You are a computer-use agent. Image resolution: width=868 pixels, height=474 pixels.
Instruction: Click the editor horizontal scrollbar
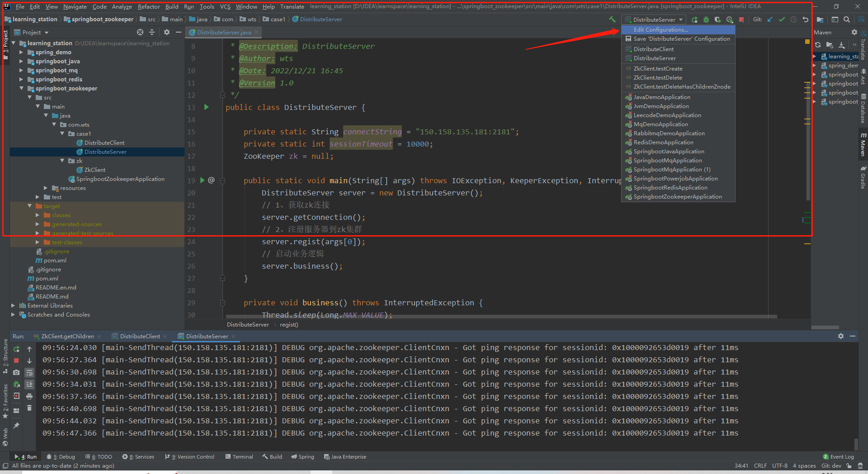501,316
